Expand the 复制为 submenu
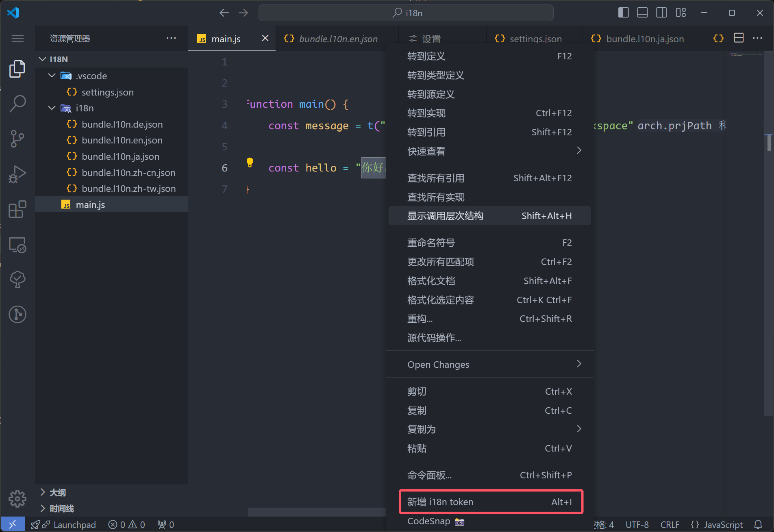Viewport: 774px width, 532px height. [489, 429]
